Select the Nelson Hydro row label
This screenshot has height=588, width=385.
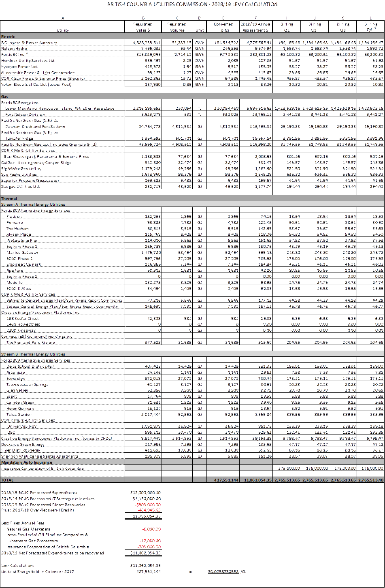point(14,48)
